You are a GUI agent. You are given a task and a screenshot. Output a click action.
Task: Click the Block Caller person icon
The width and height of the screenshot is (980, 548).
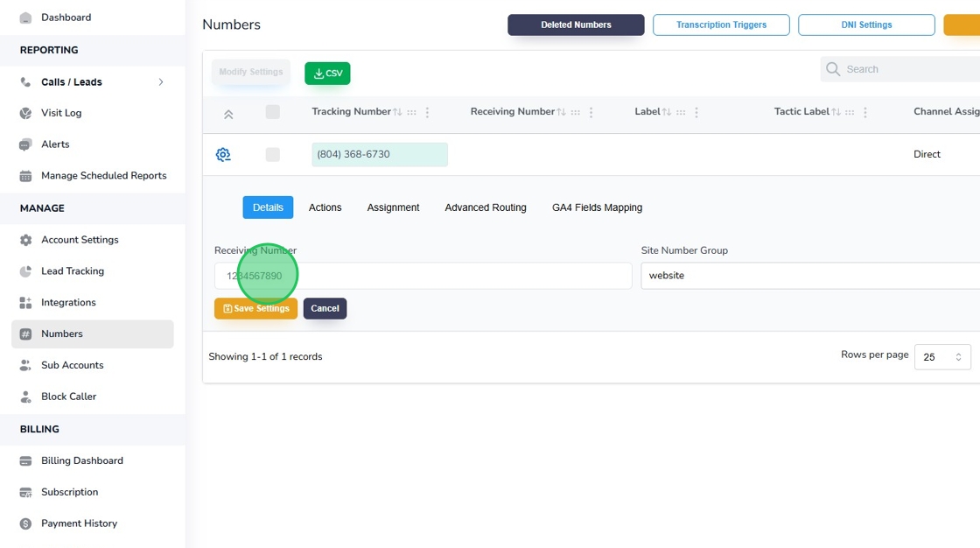pos(25,397)
